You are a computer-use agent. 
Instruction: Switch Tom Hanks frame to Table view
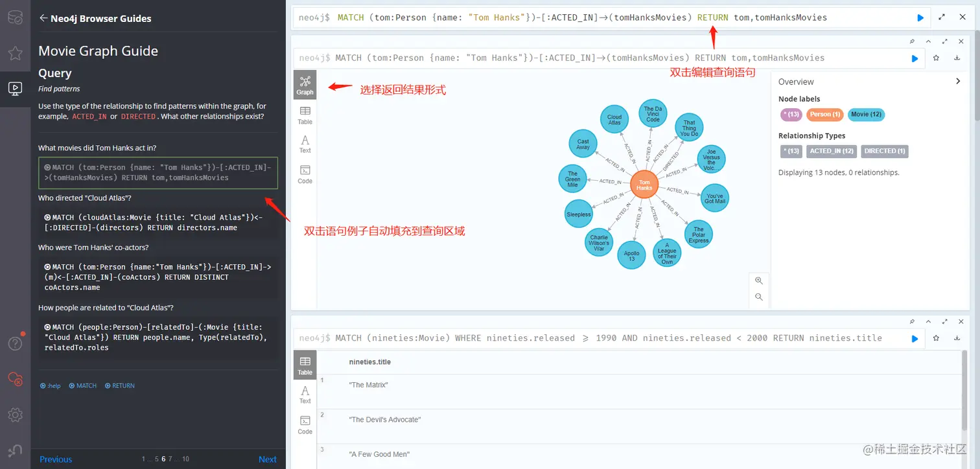pos(305,115)
